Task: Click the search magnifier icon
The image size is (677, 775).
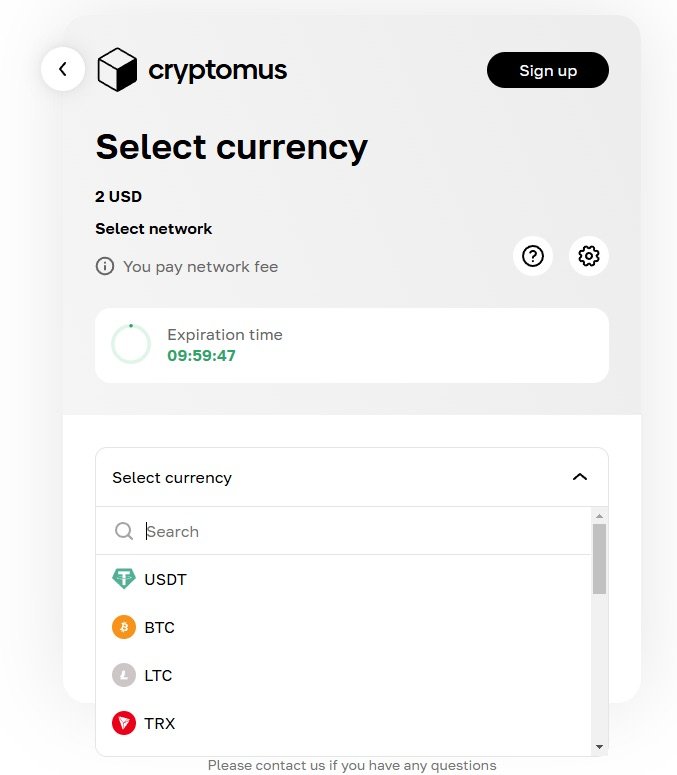Action: click(x=124, y=531)
